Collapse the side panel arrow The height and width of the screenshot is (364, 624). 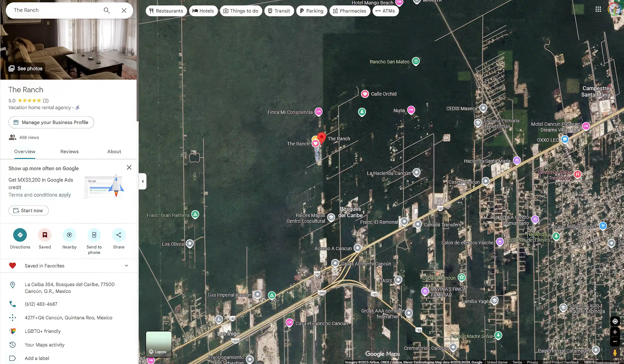(x=143, y=181)
